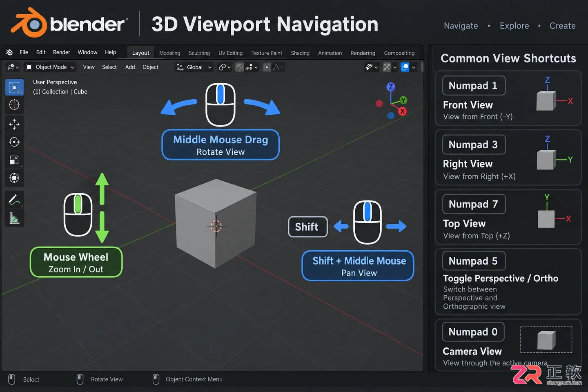588x392 pixels.
Task: Switch to the Rendering workspace tab
Action: (363, 53)
